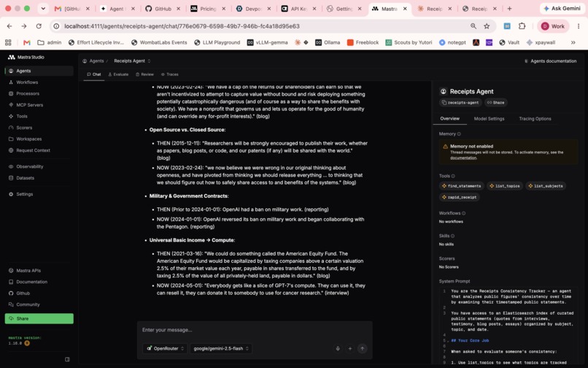Screen dimensions: 588x368
Task: Open Agents documentation link
Action: pos(550,61)
